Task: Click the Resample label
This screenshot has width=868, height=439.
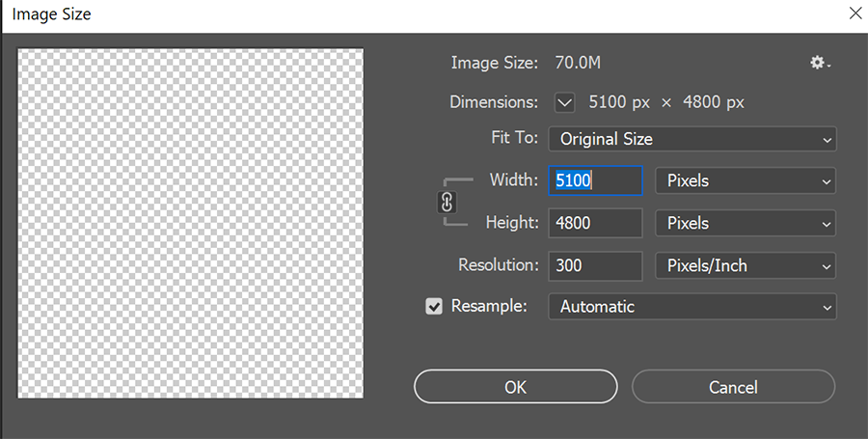Action: point(489,306)
